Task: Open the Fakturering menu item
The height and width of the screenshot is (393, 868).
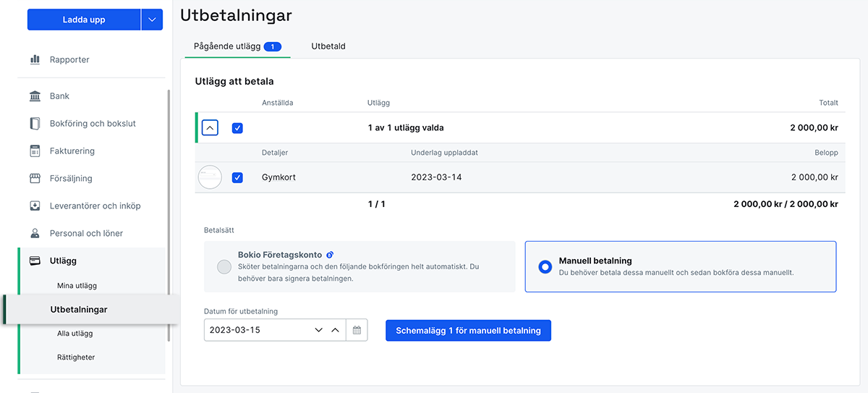Action: pyautogui.click(x=72, y=151)
